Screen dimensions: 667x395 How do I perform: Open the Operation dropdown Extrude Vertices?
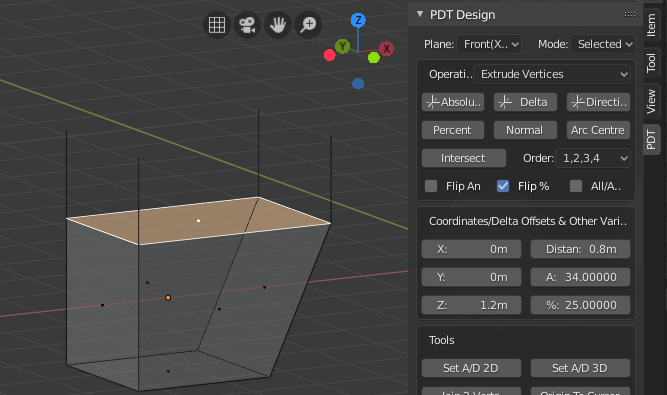click(x=552, y=74)
